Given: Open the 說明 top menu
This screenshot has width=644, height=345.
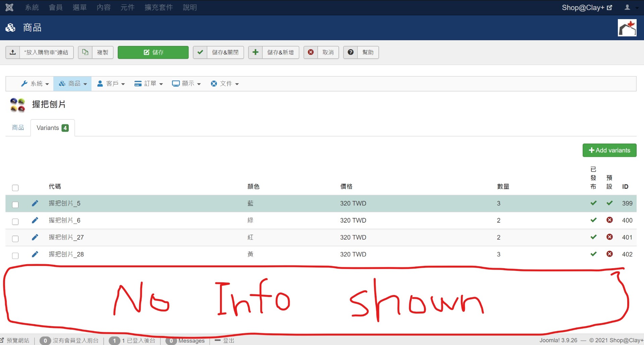Looking at the screenshot, I should 190,7.
